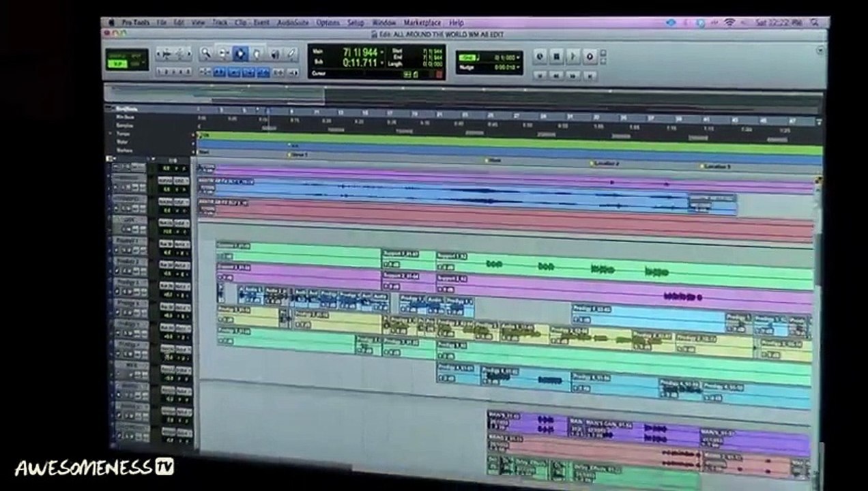This screenshot has height=491, width=868.
Task: Select the Scrubber speaker tool
Action: click(x=274, y=53)
